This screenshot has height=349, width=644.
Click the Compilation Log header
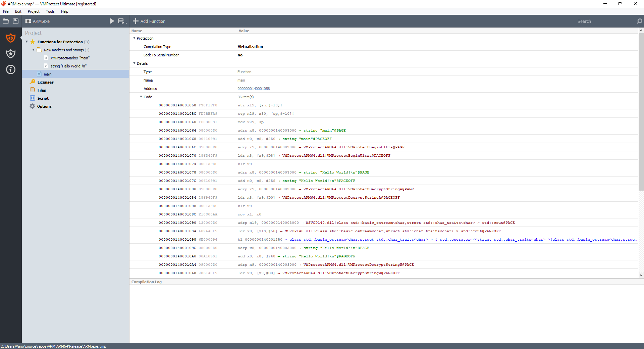[x=147, y=282]
